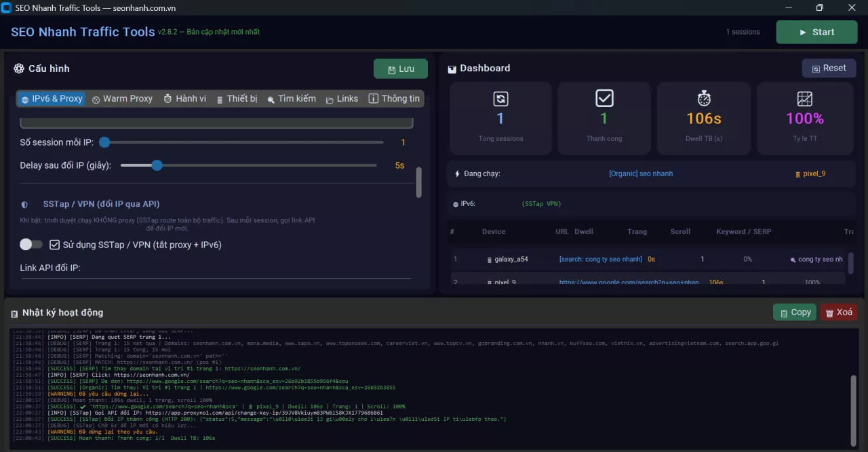Click the Total sessions refresh icon

click(x=500, y=99)
